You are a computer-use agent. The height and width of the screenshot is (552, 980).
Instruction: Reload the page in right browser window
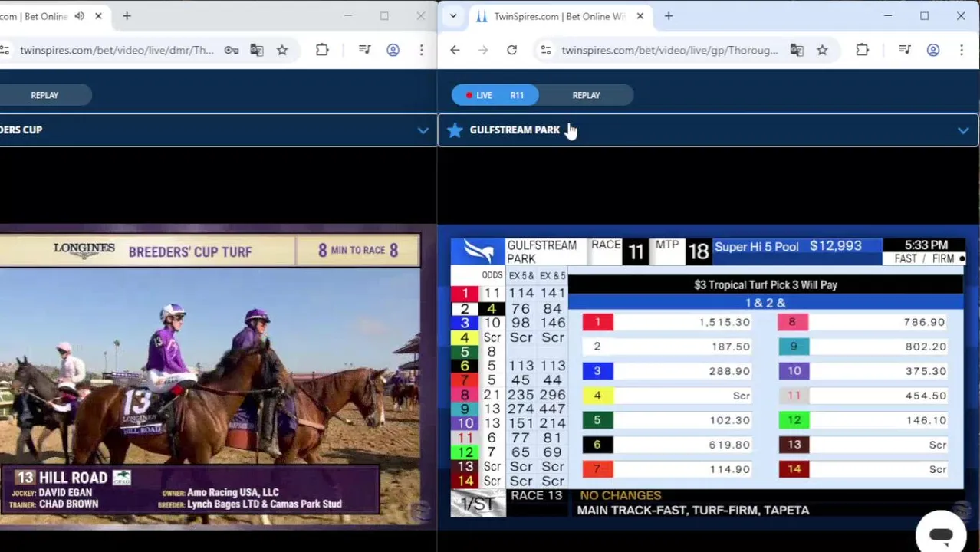click(x=511, y=51)
